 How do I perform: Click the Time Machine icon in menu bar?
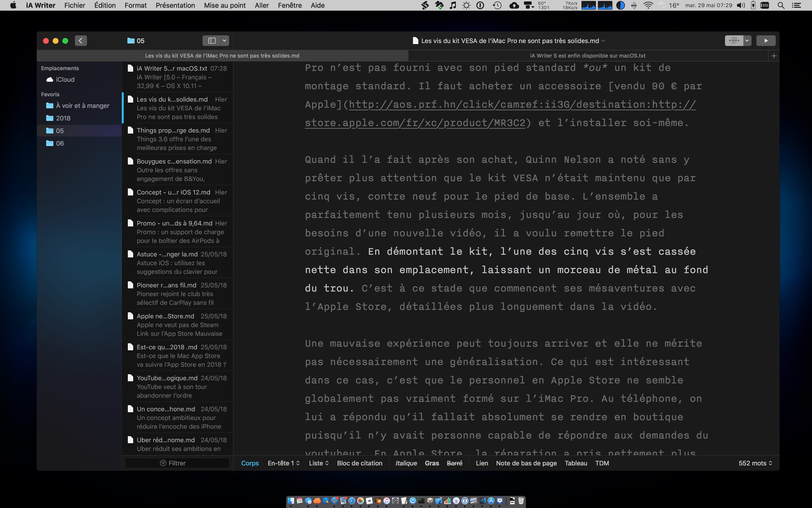click(497, 5)
